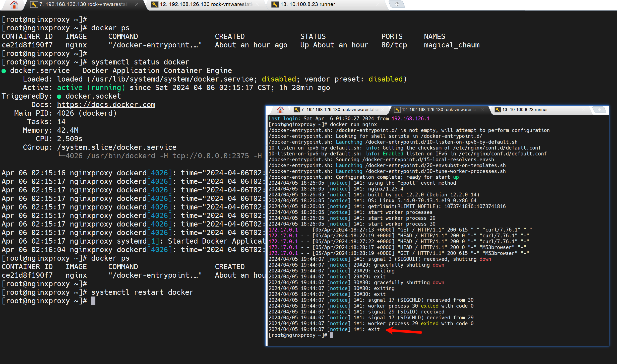Open the https://docs.docker.com link
Viewport: 617px width, 364px height.
(106, 105)
